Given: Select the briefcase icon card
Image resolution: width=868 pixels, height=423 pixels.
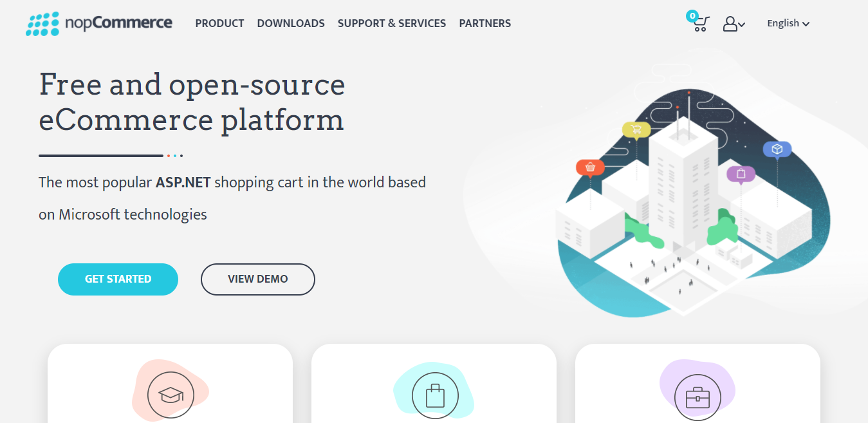Looking at the screenshot, I should click(x=698, y=383).
